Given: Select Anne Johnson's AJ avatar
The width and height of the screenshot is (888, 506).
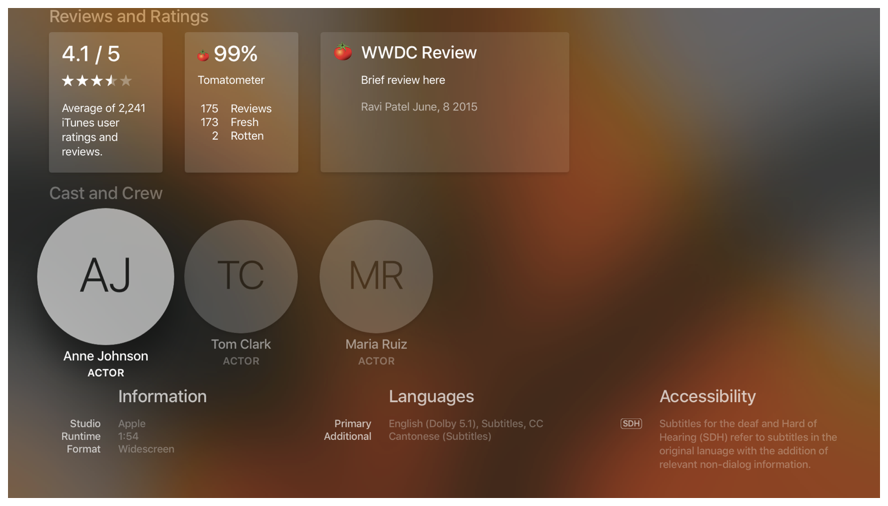Looking at the screenshot, I should [x=106, y=276].
